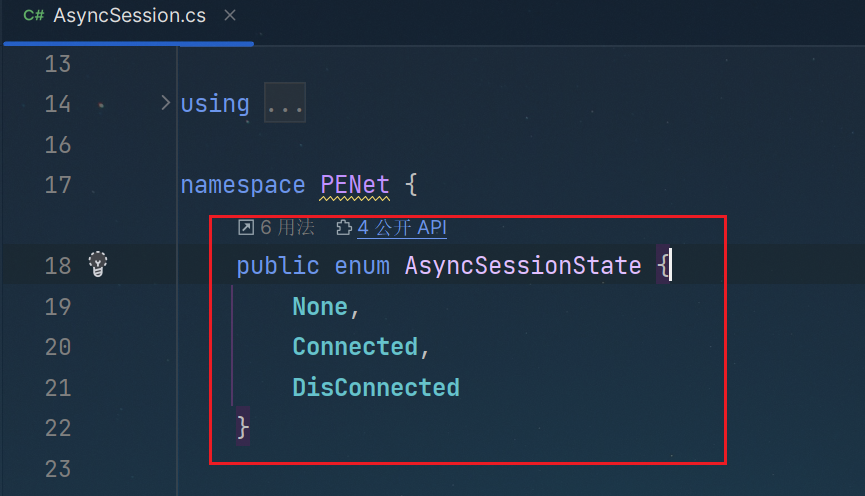
Task: Close the AsyncSession.cs tab
Action: pyautogui.click(x=230, y=17)
